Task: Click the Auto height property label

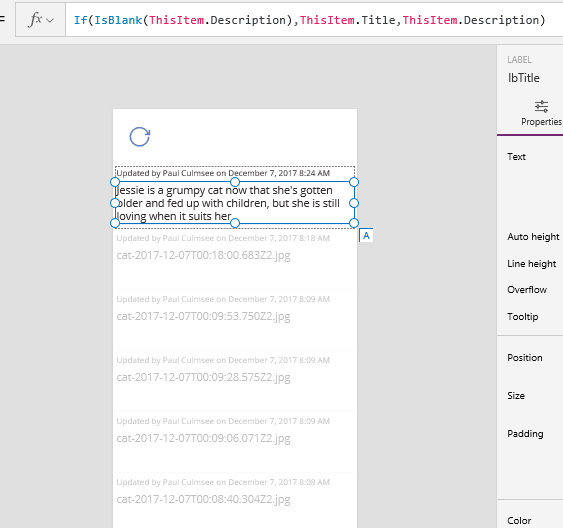Action: coord(533,237)
